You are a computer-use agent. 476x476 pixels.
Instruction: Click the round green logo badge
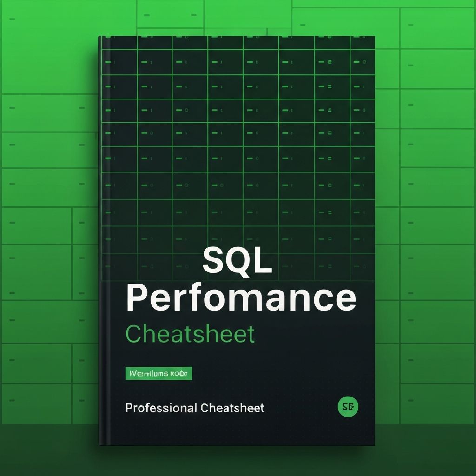coord(348,406)
